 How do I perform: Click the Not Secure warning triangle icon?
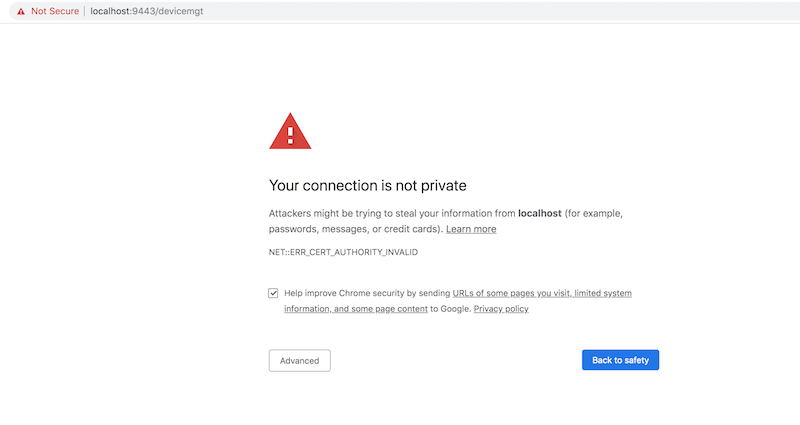coord(21,11)
